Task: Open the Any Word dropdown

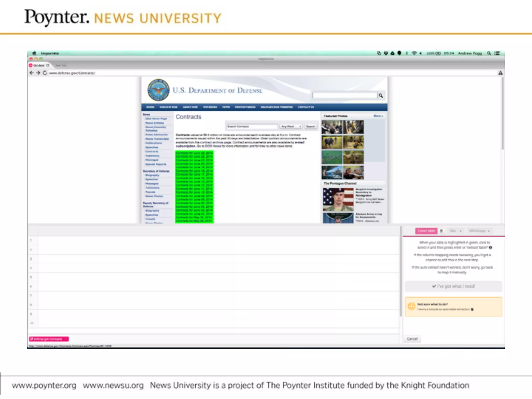Action: pyautogui.click(x=291, y=127)
